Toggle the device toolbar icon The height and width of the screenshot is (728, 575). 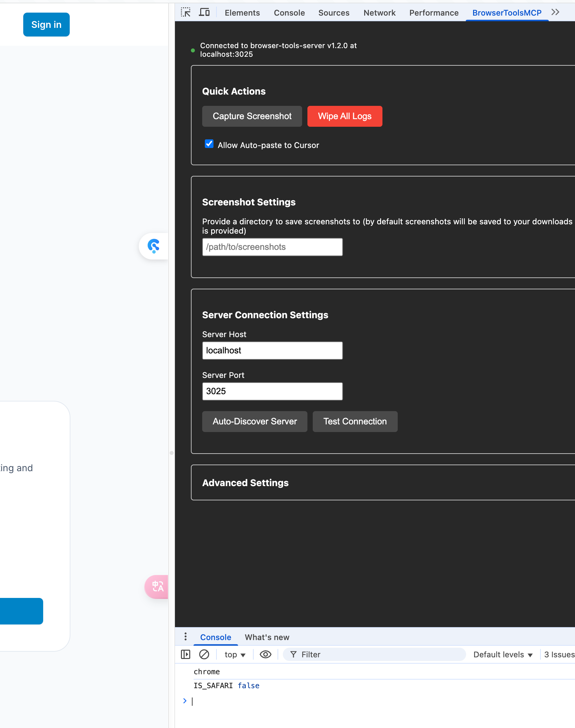pyautogui.click(x=204, y=13)
